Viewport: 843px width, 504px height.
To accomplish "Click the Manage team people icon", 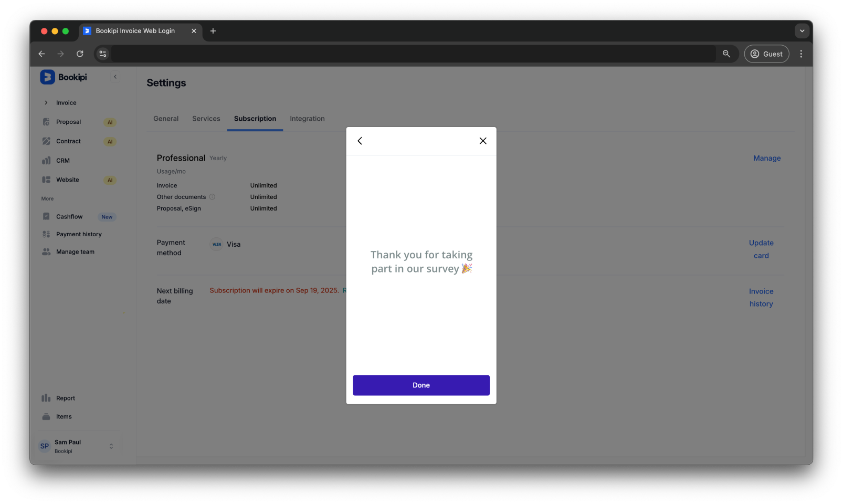I will coord(46,251).
